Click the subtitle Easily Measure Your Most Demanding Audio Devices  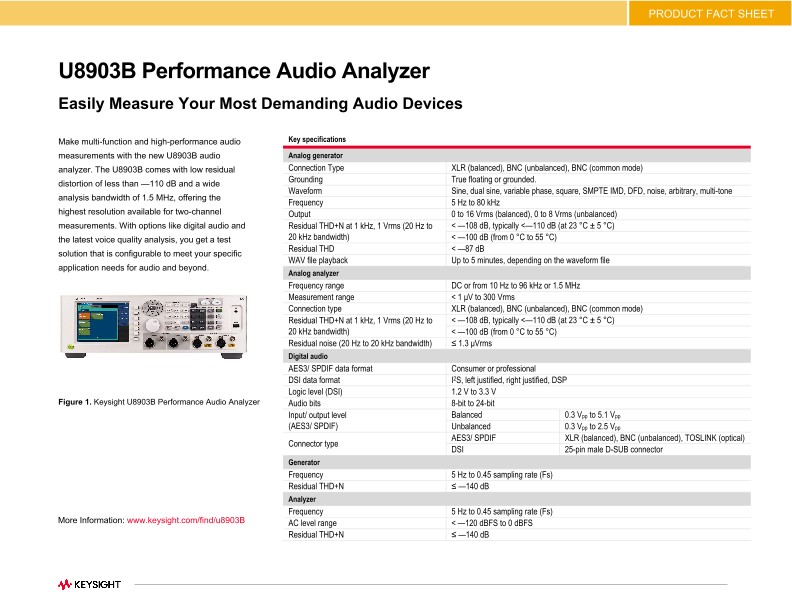(x=260, y=104)
